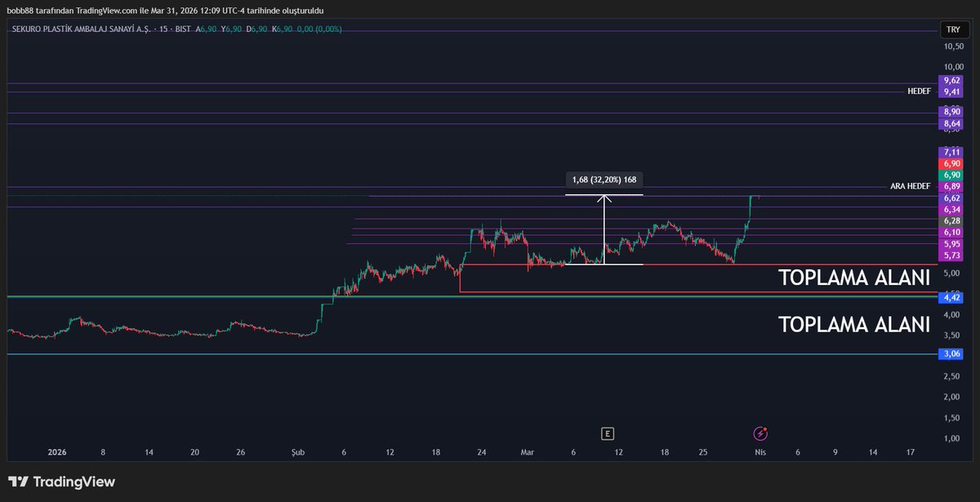Screen dimensions: 980x502
Task: Click the 5,95 price label
Action: point(952,243)
